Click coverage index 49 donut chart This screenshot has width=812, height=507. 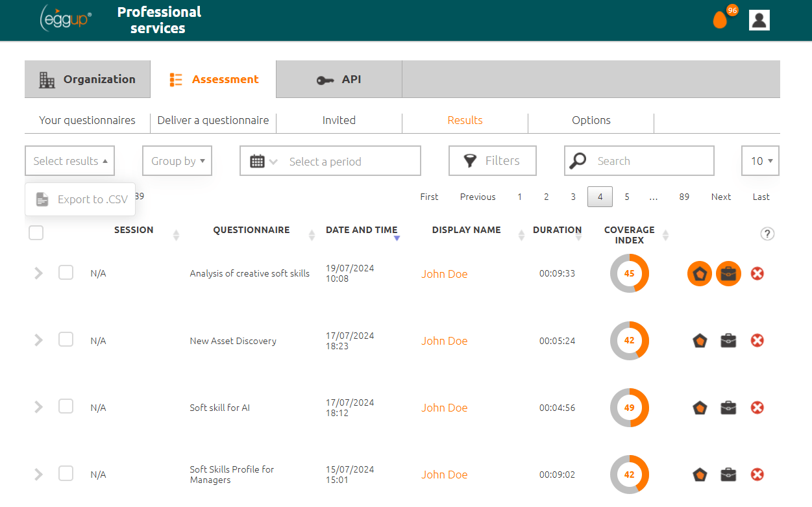point(629,408)
